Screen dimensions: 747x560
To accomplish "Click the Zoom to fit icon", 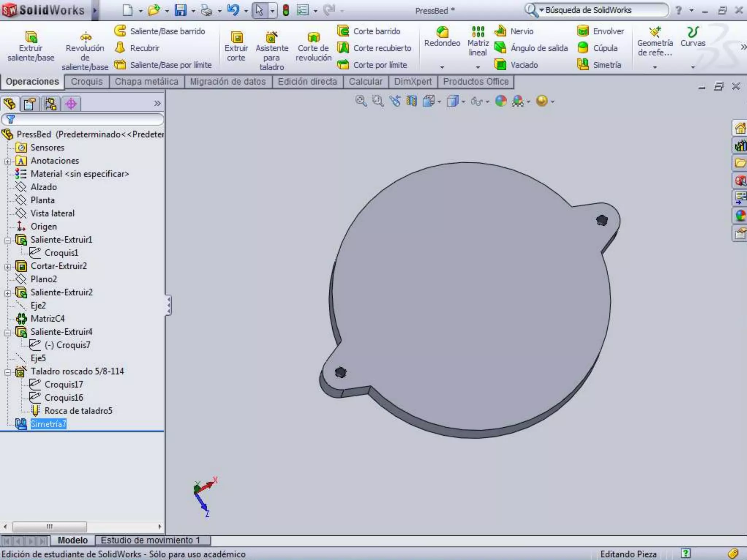I will point(361,101).
